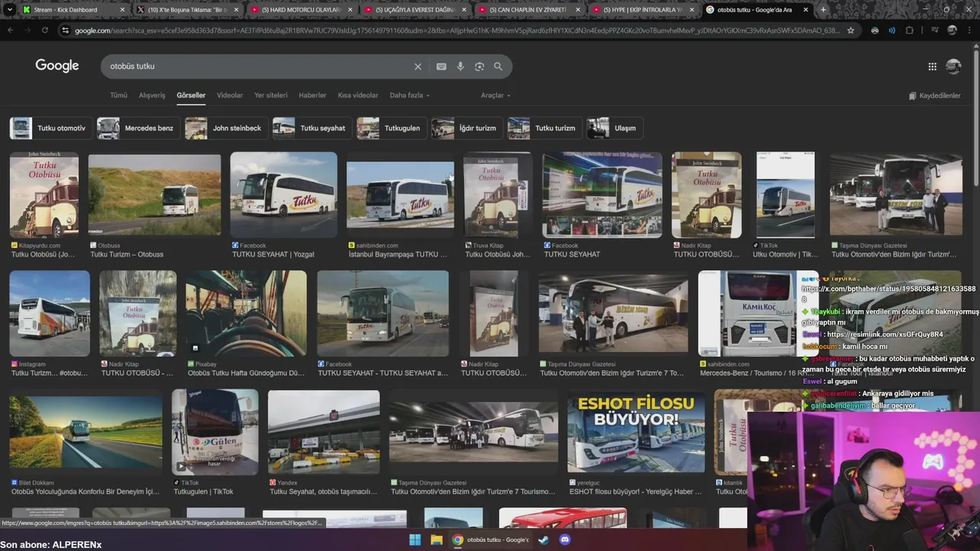
Task: Switch to the Haberler tab
Action: coord(312,96)
